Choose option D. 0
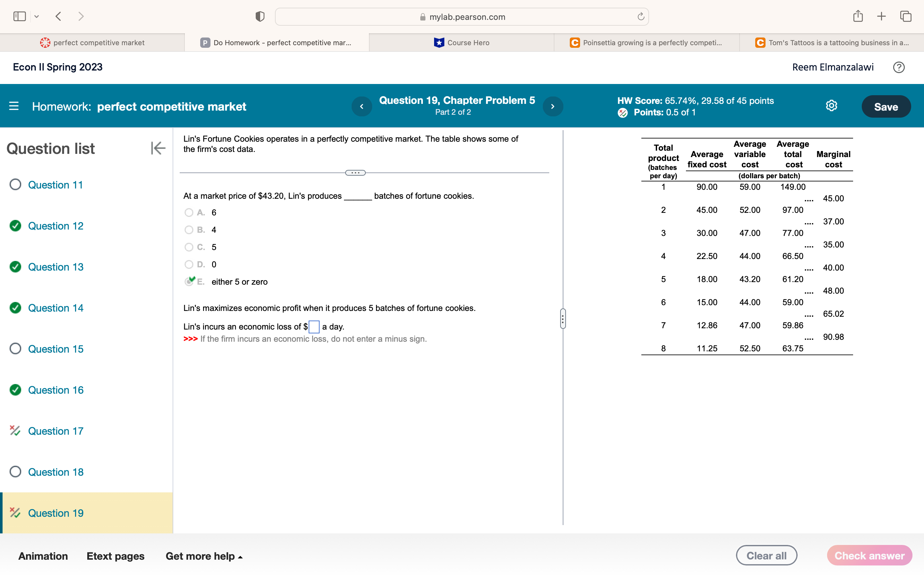924x577 pixels. coord(189,264)
